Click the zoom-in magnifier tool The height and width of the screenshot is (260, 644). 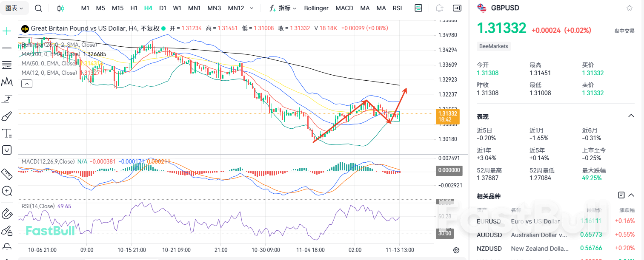click(x=7, y=191)
